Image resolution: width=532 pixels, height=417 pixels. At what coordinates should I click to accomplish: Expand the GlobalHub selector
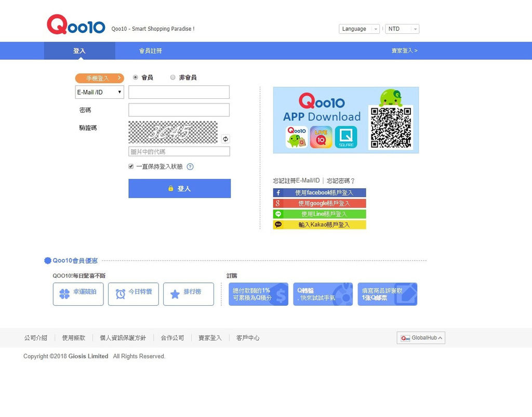421,338
